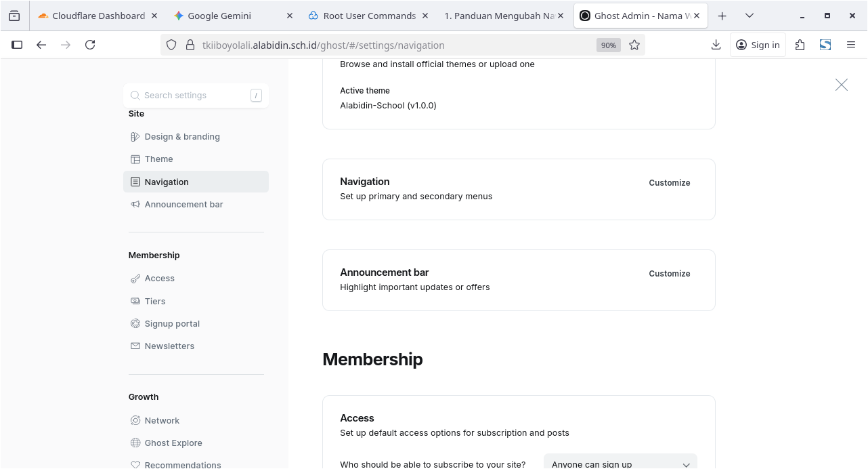
Task: Switch to the Cloudflare Dashboard tab
Action: click(98, 16)
